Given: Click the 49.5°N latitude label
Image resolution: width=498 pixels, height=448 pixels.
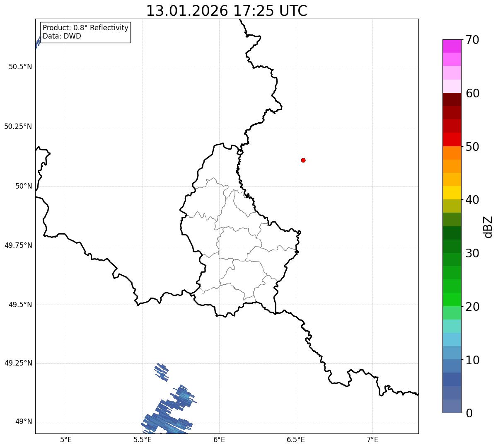Looking at the screenshot, I should pos(20,305).
